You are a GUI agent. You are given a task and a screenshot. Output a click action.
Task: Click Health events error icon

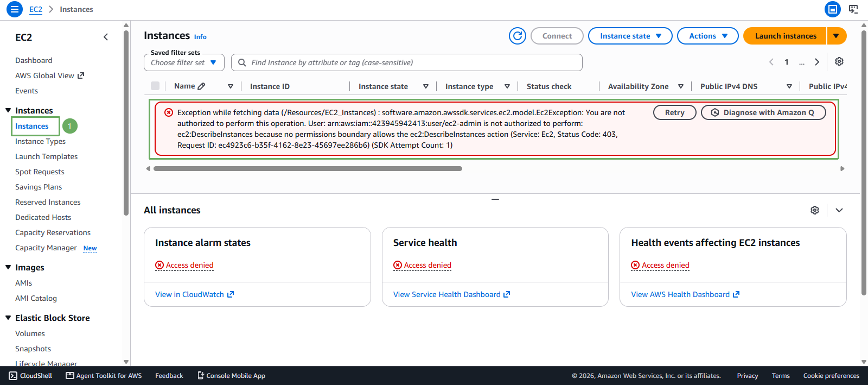click(635, 265)
